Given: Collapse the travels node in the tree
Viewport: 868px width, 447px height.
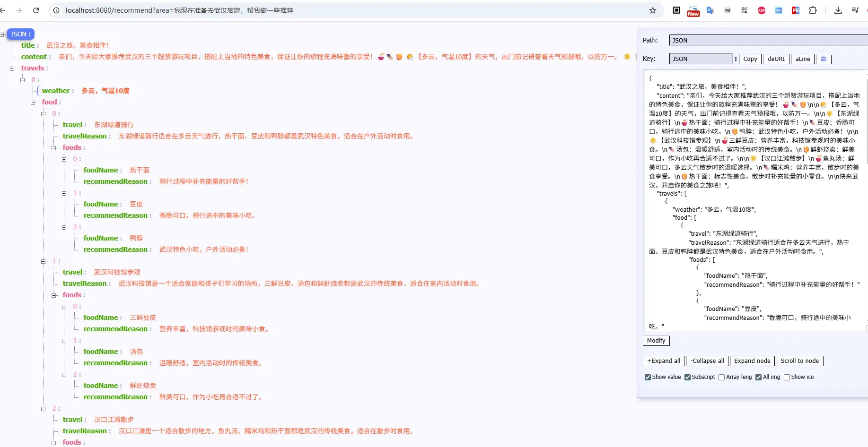Looking at the screenshot, I should [x=12, y=69].
